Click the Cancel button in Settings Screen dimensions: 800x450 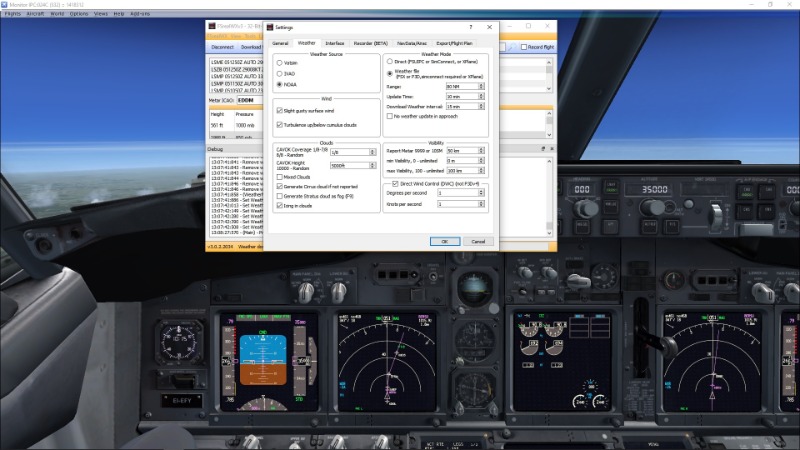point(479,241)
